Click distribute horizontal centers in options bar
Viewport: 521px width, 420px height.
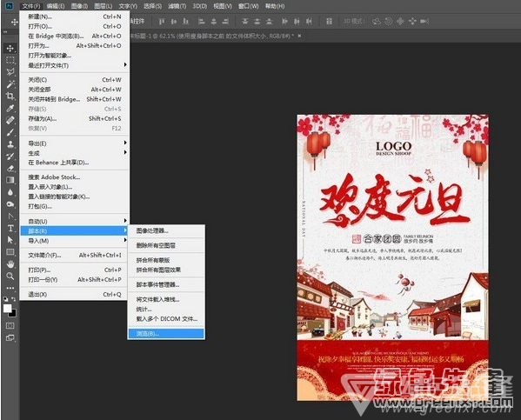[297, 22]
